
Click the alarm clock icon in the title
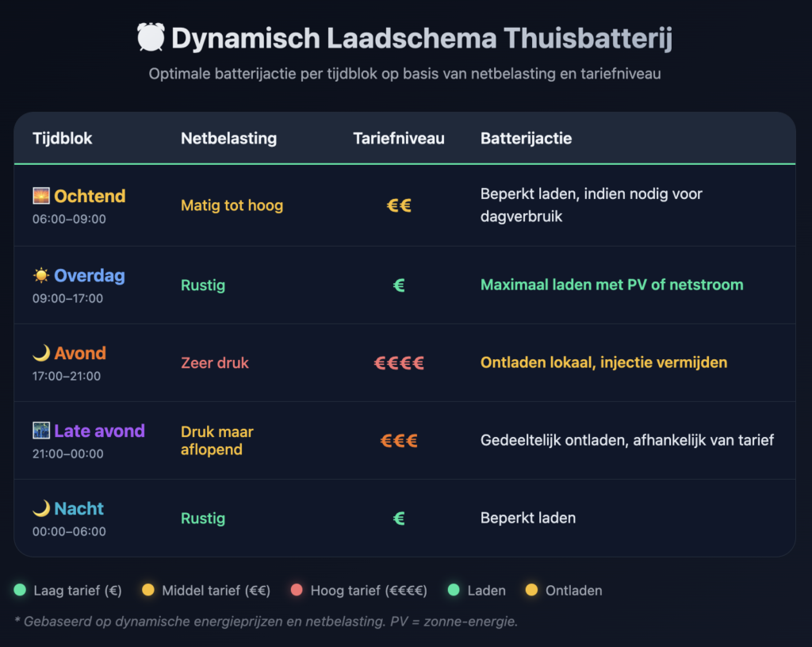(151, 38)
